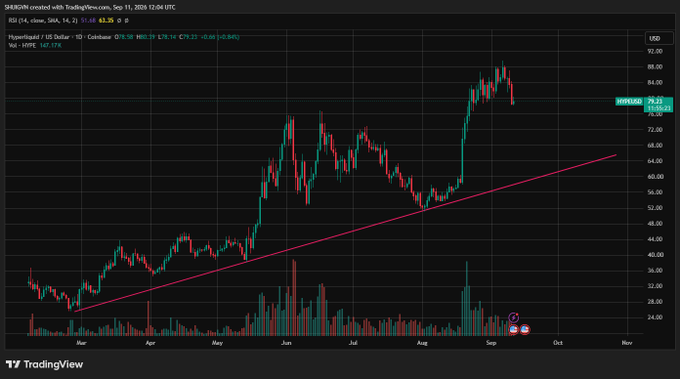Click the Jul label on time axis
Screen dimensions: 680x379
[x=353, y=343]
